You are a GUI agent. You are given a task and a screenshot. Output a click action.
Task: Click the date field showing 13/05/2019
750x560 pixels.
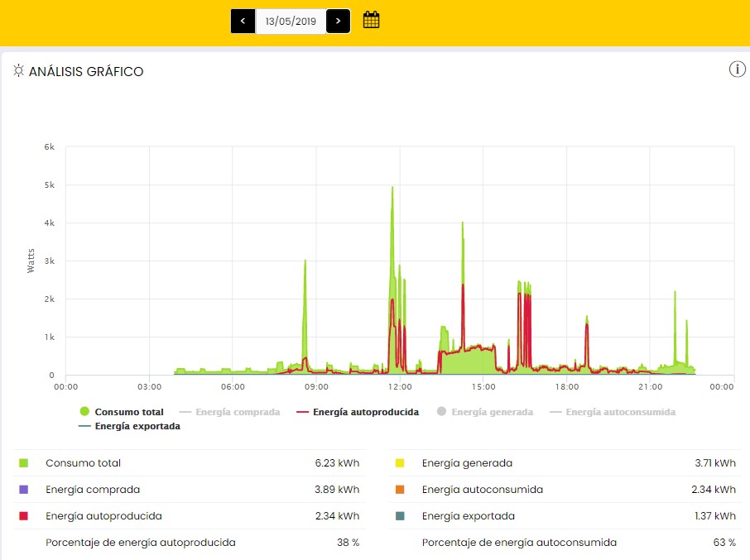pyautogui.click(x=291, y=21)
